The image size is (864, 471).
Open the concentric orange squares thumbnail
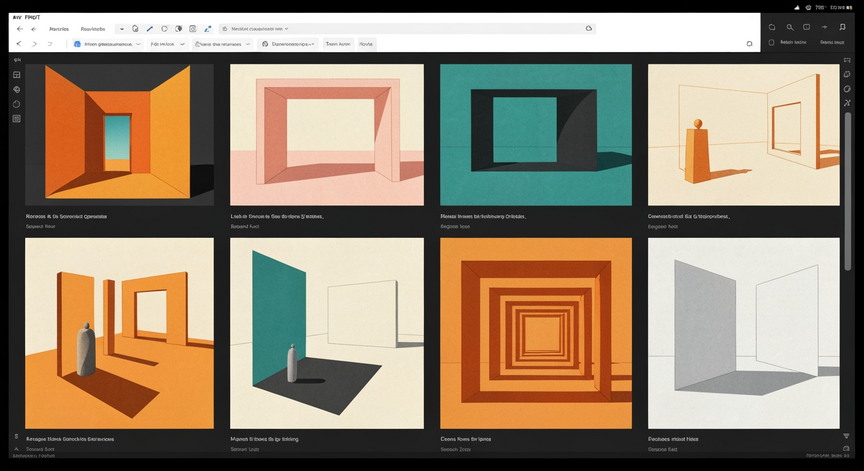coord(536,333)
